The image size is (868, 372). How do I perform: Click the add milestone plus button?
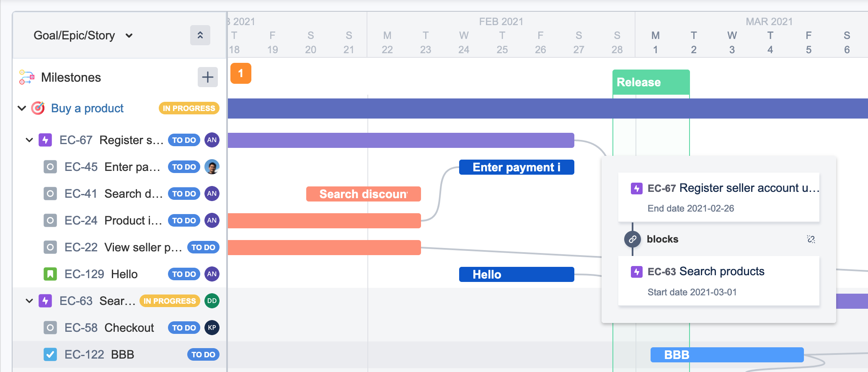[207, 77]
